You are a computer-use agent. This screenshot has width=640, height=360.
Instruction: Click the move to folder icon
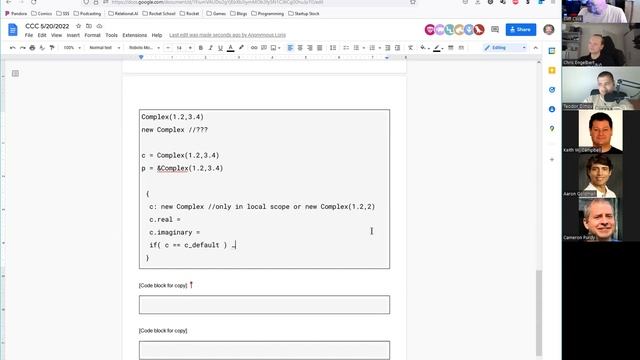[89, 26]
